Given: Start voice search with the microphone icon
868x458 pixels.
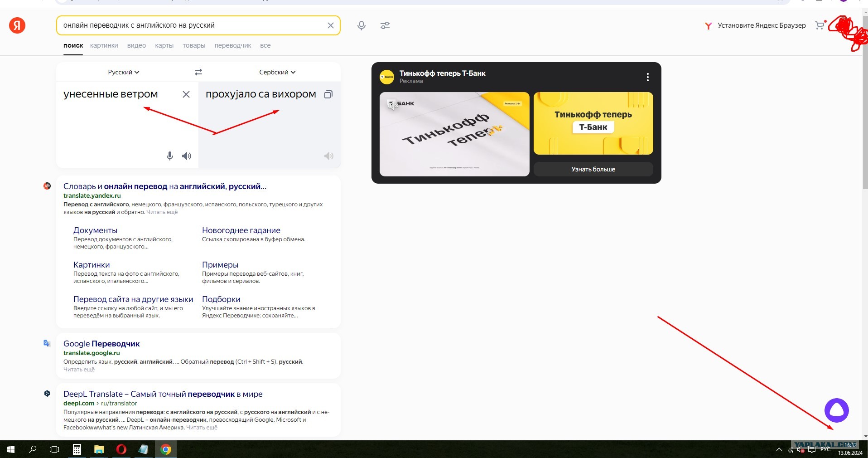Looking at the screenshot, I should pyautogui.click(x=362, y=25).
